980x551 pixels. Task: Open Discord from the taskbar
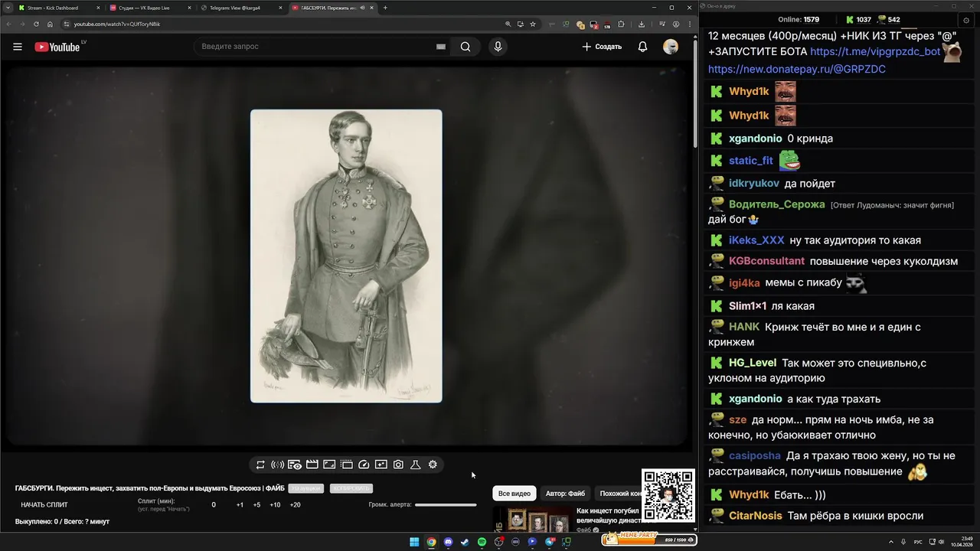[x=448, y=542]
